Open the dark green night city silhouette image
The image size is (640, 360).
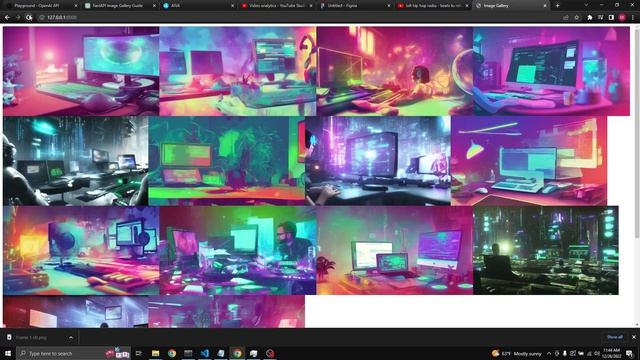pyautogui.click(x=546, y=250)
